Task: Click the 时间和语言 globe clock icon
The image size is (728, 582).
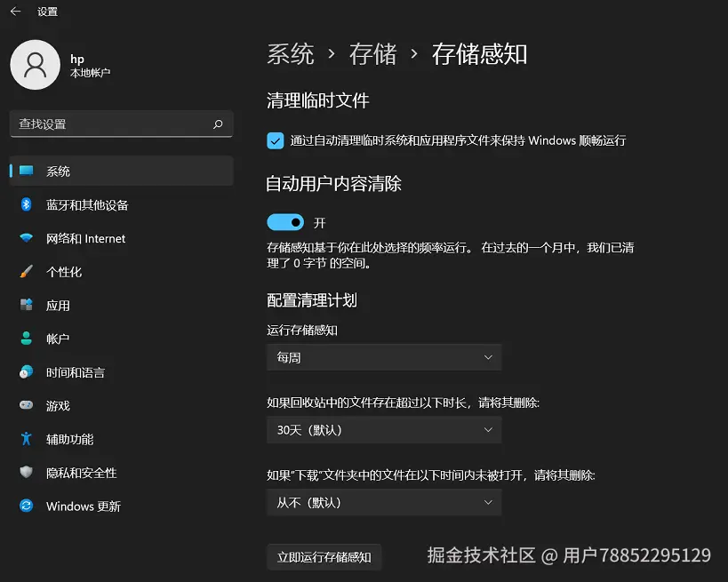Action: [26, 371]
